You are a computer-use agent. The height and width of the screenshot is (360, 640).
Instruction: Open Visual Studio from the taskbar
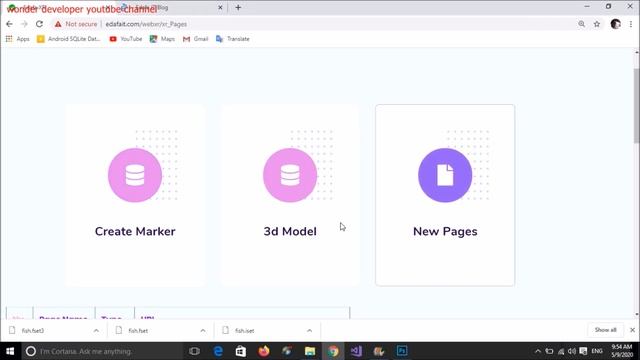click(x=356, y=351)
